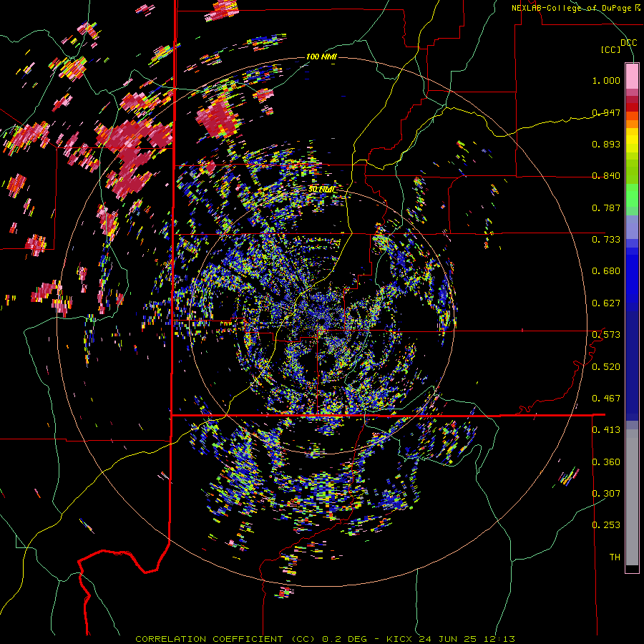Click the 50 NMI range ring label
The height and width of the screenshot is (644, 644).
click(x=321, y=190)
